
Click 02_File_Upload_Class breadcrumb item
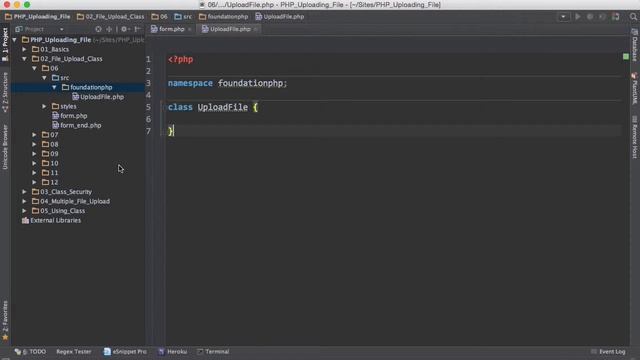point(110,17)
